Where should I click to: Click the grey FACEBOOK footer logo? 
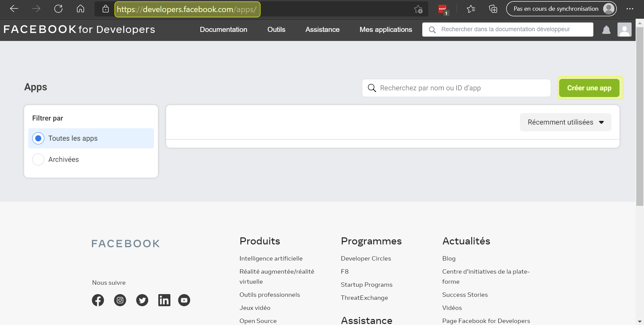(126, 243)
